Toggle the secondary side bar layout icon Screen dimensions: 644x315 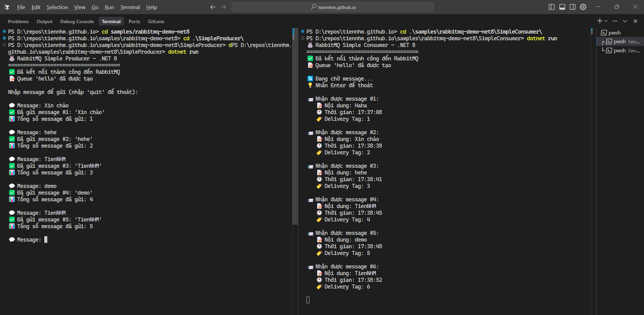573,7
